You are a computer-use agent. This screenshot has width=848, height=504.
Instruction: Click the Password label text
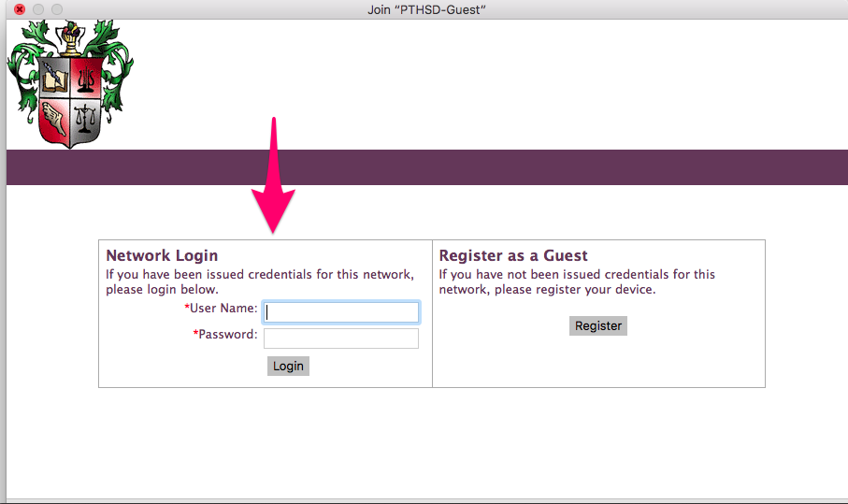[x=227, y=335]
